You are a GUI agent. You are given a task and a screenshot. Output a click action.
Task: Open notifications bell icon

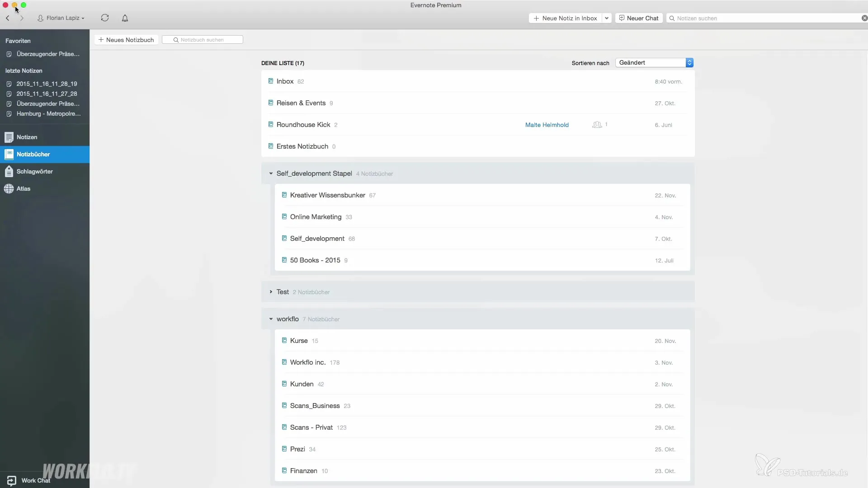click(x=125, y=18)
